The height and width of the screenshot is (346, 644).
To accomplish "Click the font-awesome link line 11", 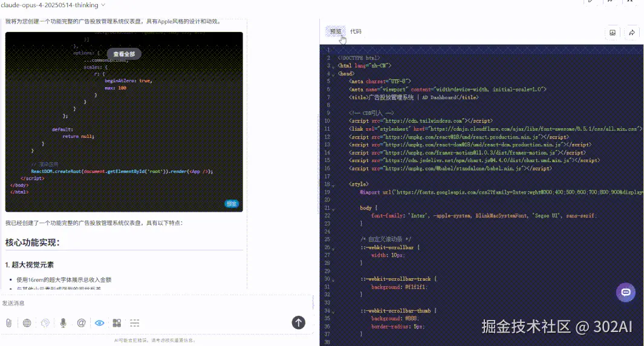I will [x=496, y=129].
